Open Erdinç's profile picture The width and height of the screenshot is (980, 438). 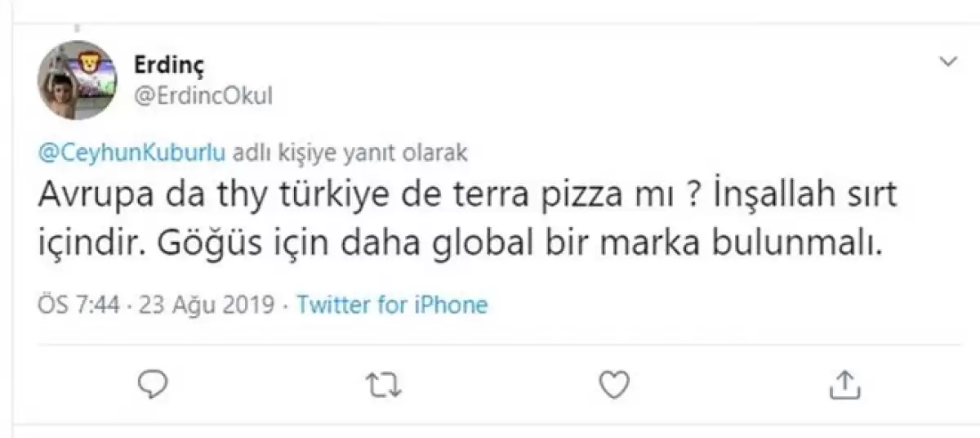(x=78, y=80)
